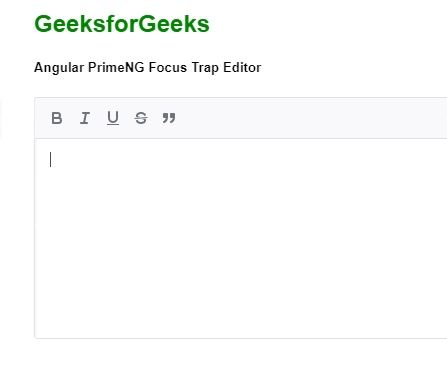447x366 pixels.
Task: Select the crossed-out S icon
Action: (141, 118)
